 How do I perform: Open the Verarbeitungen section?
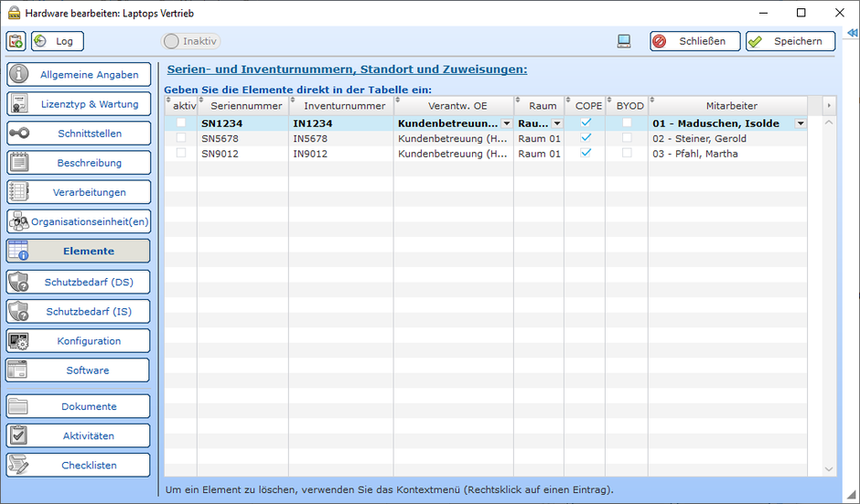(79, 192)
